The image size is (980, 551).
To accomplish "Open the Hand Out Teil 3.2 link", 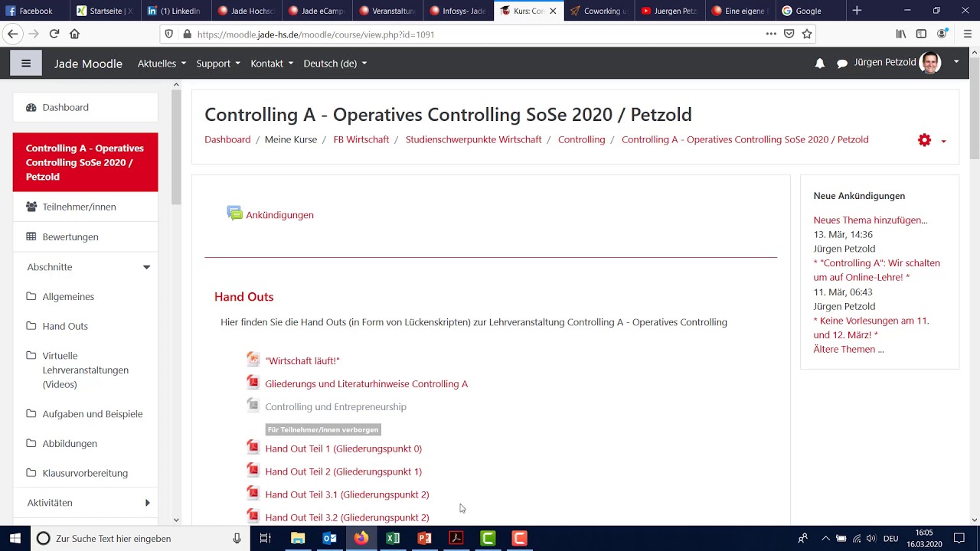I will click(x=347, y=517).
